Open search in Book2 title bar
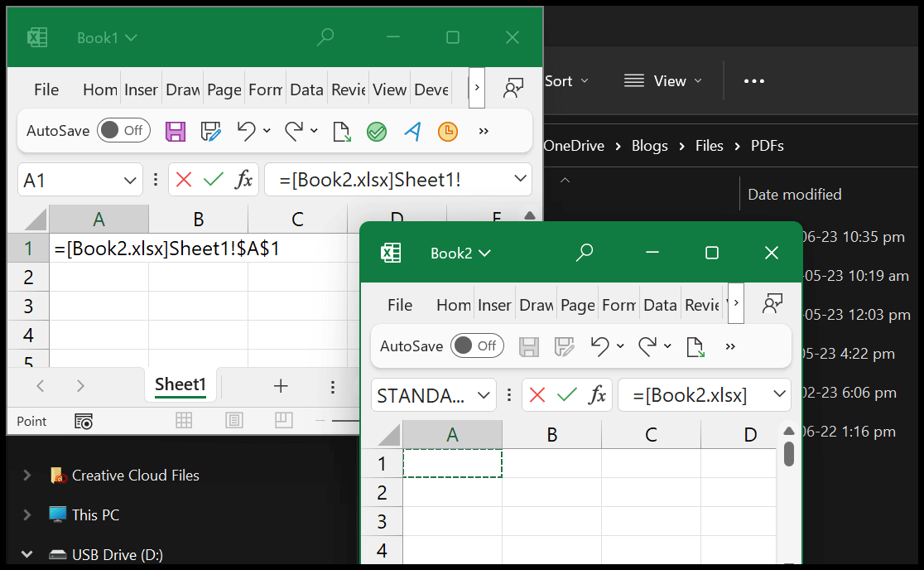The width and height of the screenshot is (924, 570). [x=585, y=253]
